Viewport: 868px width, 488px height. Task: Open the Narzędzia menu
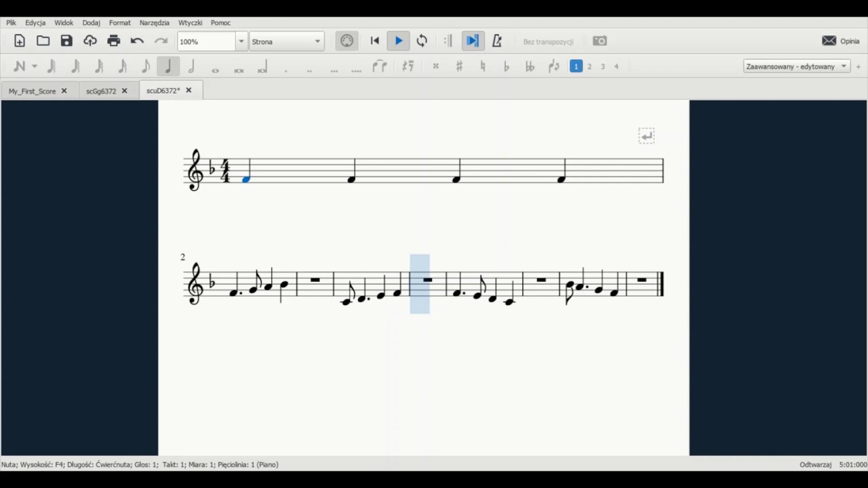click(155, 22)
